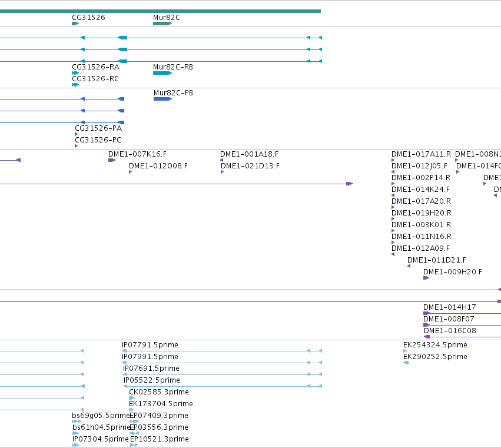Select the DME1-016C08 label
This screenshot has height=448, width=501.
pyautogui.click(x=450, y=331)
